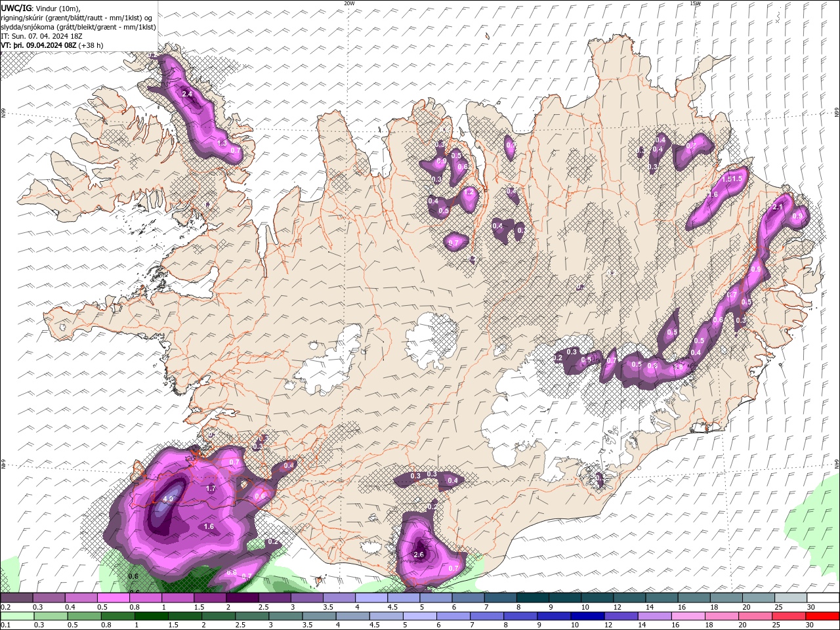Select the pale grey 25–30 swatch in upper legend
This screenshot has width=840, height=630.
point(790,598)
